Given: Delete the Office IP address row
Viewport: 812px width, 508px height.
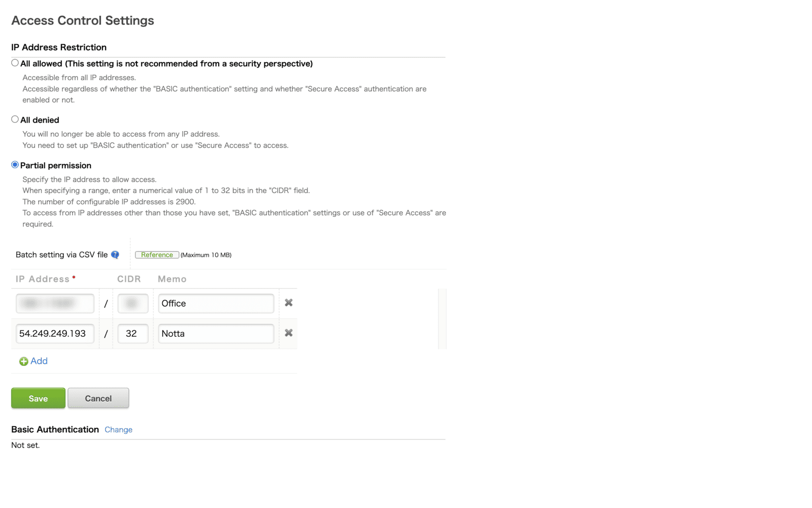Looking at the screenshot, I should click(x=288, y=303).
